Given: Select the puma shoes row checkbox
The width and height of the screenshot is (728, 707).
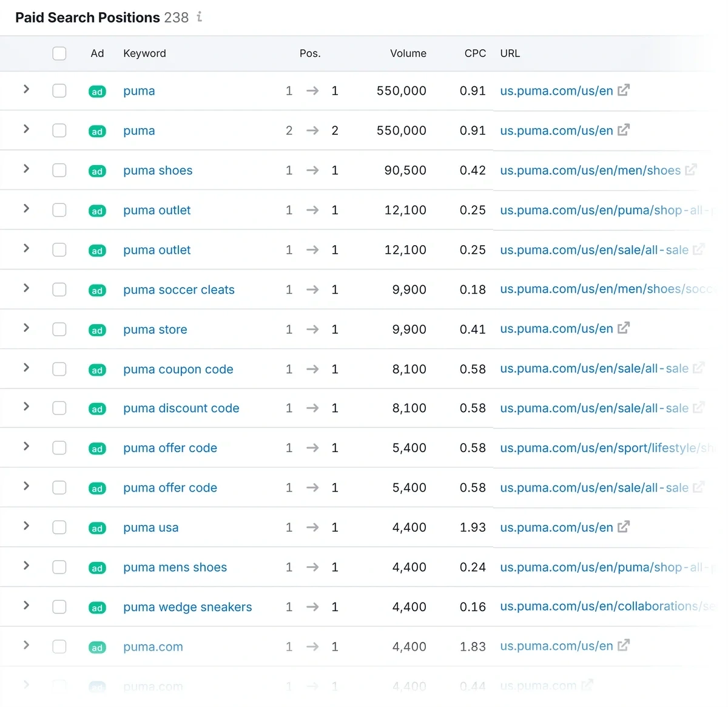Looking at the screenshot, I should (x=59, y=170).
